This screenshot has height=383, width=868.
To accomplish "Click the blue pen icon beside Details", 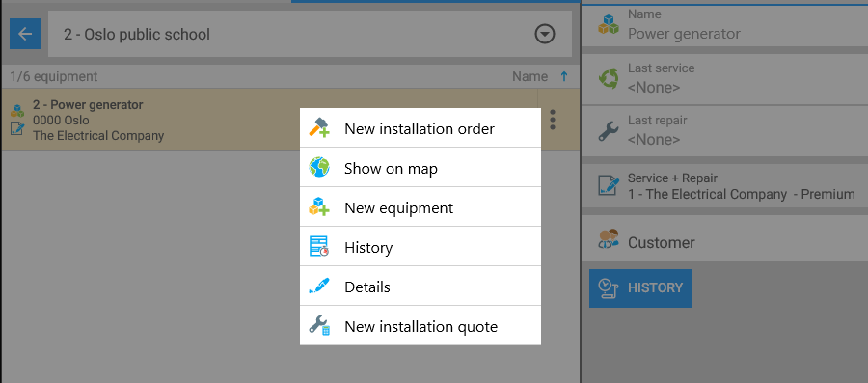I will [x=319, y=287].
